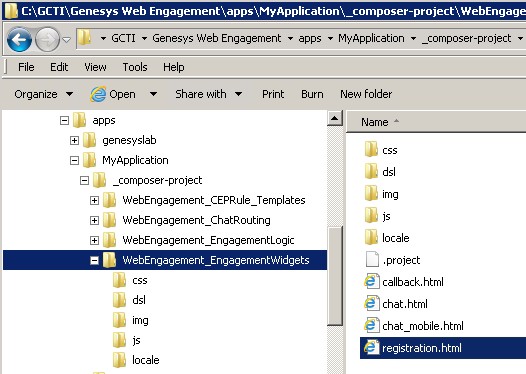Click the tree pane scroll up arrow
The height and width of the screenshot is (374, 526).
point(335,118)
